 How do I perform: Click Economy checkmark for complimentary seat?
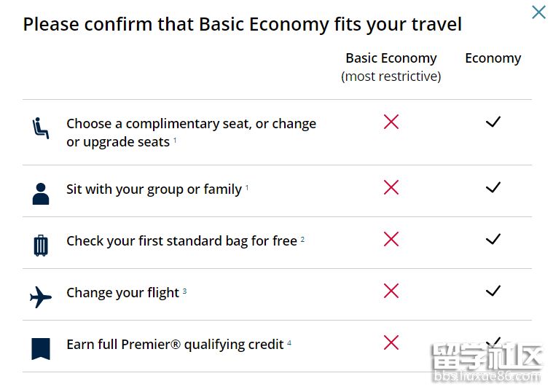[x=493, y=122]
